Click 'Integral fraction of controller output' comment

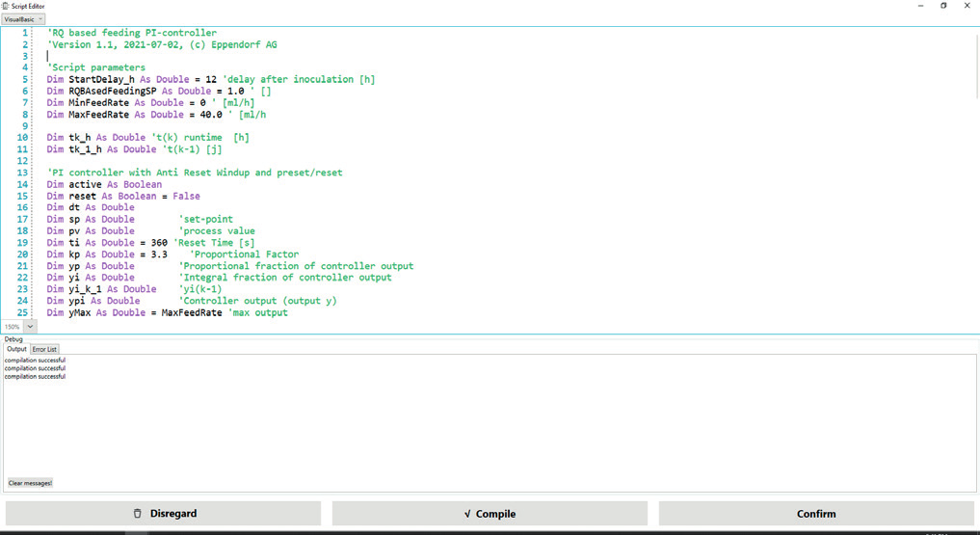(x=285, y=278)
